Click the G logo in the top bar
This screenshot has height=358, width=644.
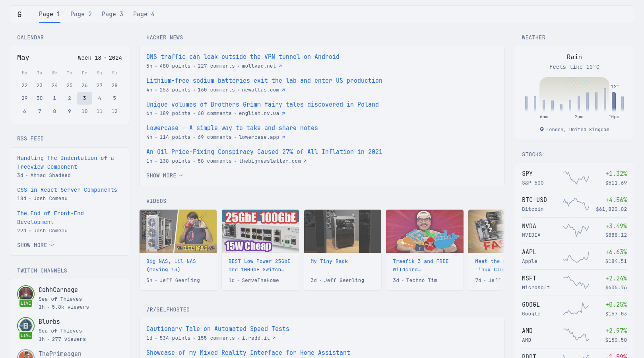click(x=19, y=14)
